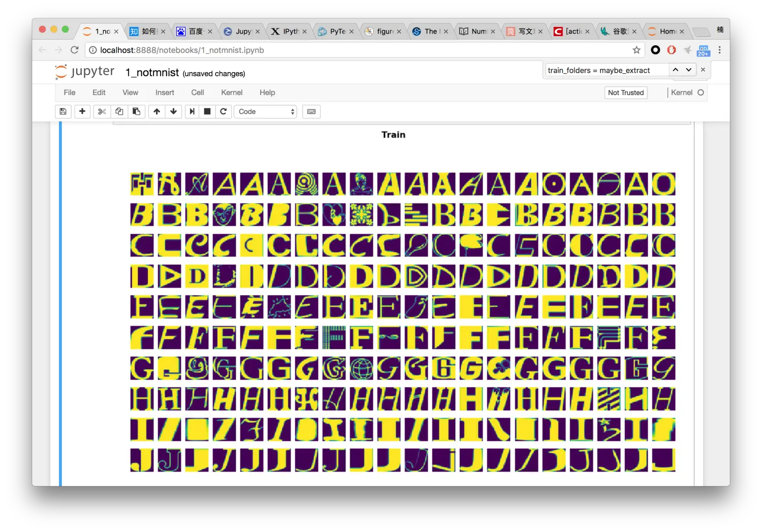Image resolution: width=762 pixels, height=532 pixels.
Task: Insert cell below with plus icon
Action: pos(82,112)
